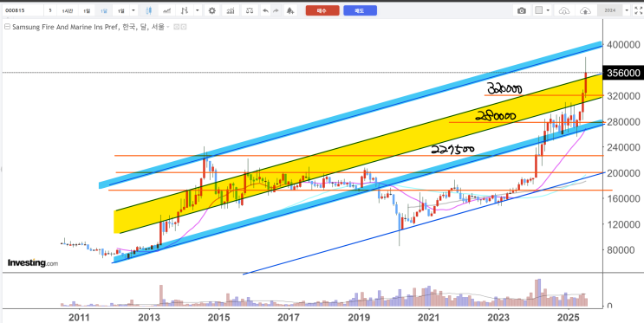Viewport: 644px width, 323px height.
Task: Click the handwritten 280000 annotation
Action: pyautogui.click(x=496, y=117)
